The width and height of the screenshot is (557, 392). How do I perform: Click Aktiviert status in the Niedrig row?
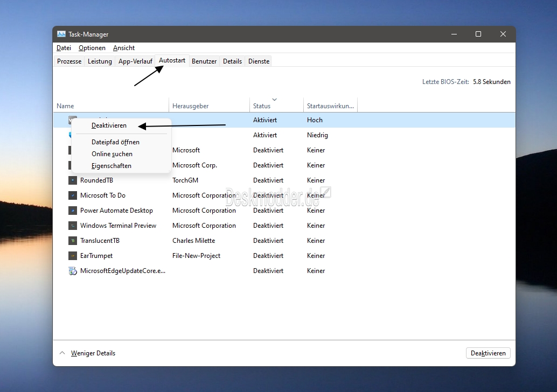pyautogui.click(x=265, y=135)
